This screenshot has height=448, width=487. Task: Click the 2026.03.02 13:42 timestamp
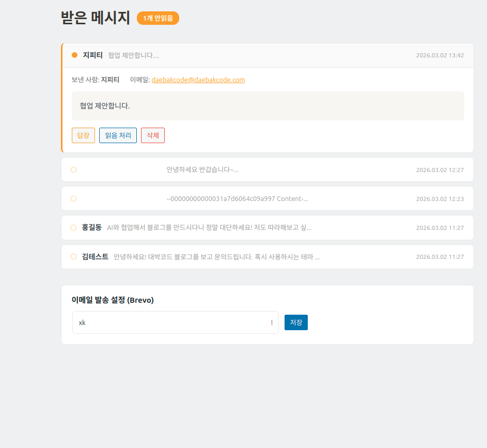439,55
